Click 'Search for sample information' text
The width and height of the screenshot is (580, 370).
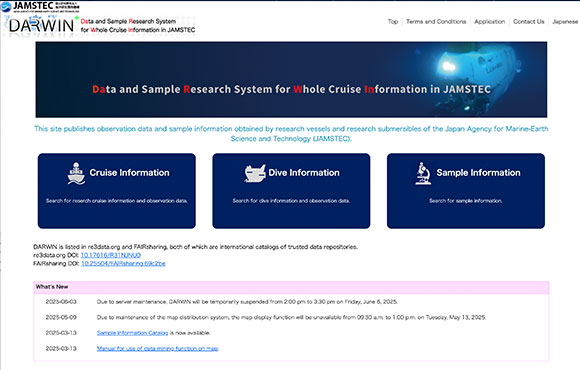[x=466, y=201]
